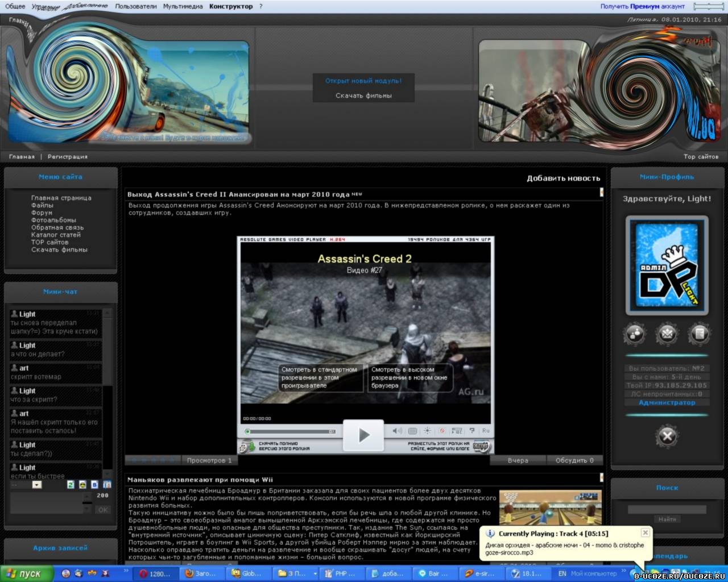Screen dimensions: 728x582
Task: Open Обратная связь in the site menu
Action: [x=57, y=227]
